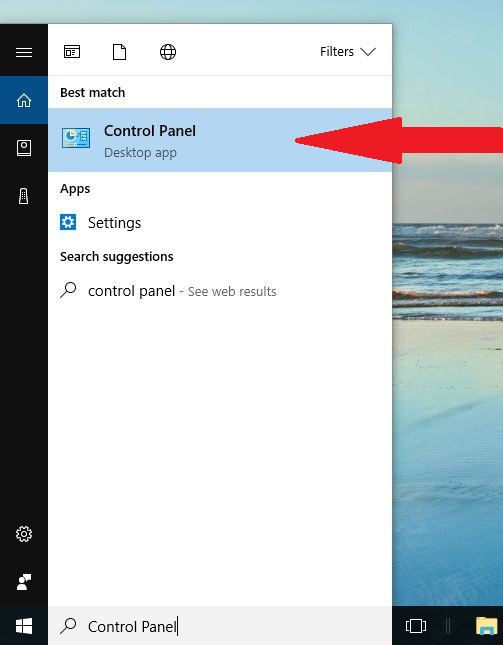Screen dimensions: 503x645
Task: Click the search box containing 'Control Panel'
Action: 220,626
